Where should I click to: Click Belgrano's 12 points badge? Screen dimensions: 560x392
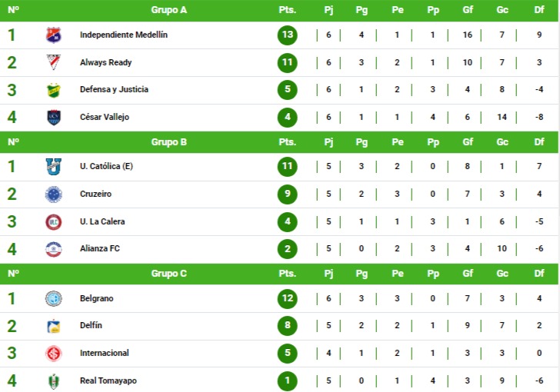pos(287,298)
